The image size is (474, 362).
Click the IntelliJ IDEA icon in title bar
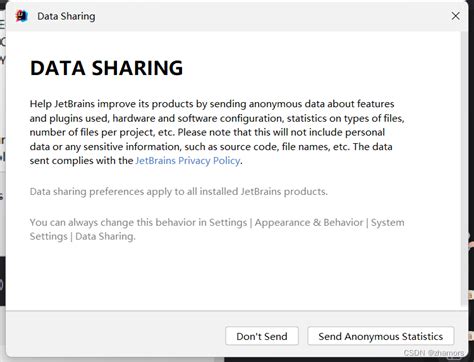(22, 16)
